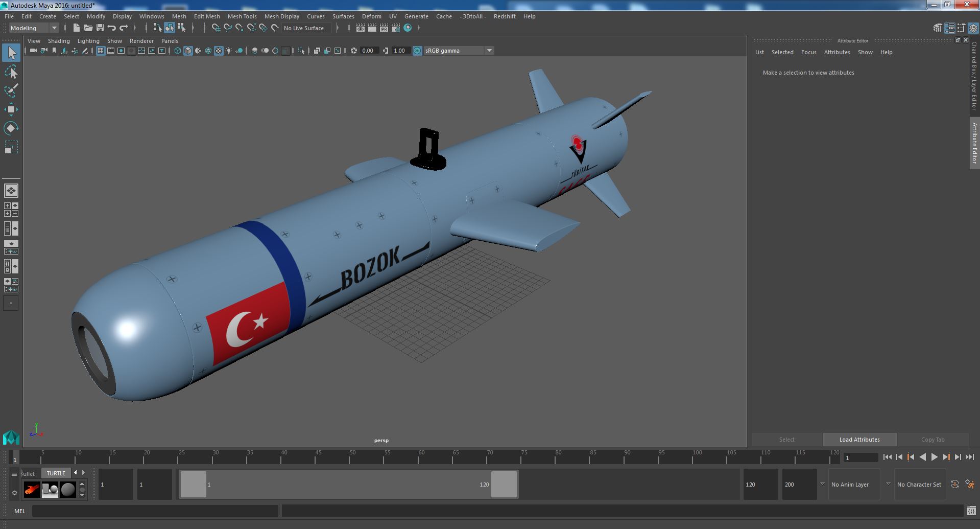Toggle snap to grids
980x529 pixels.
click(216, 28)
